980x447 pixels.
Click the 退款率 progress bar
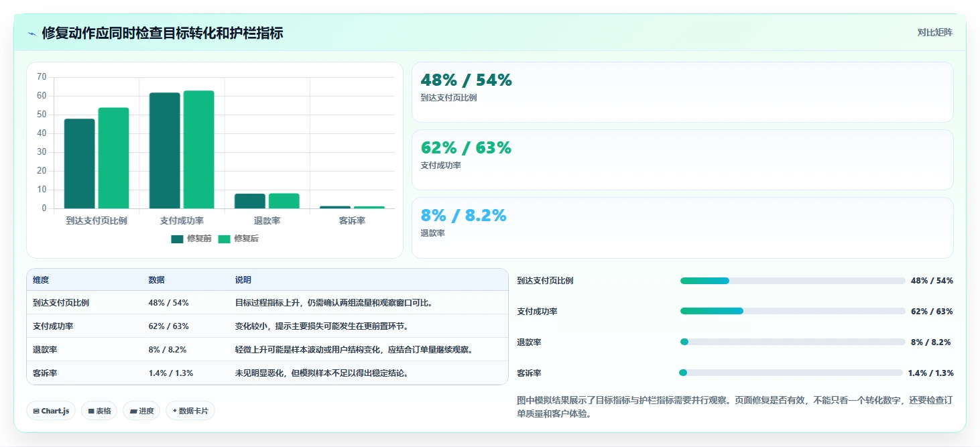click(792, 342)
